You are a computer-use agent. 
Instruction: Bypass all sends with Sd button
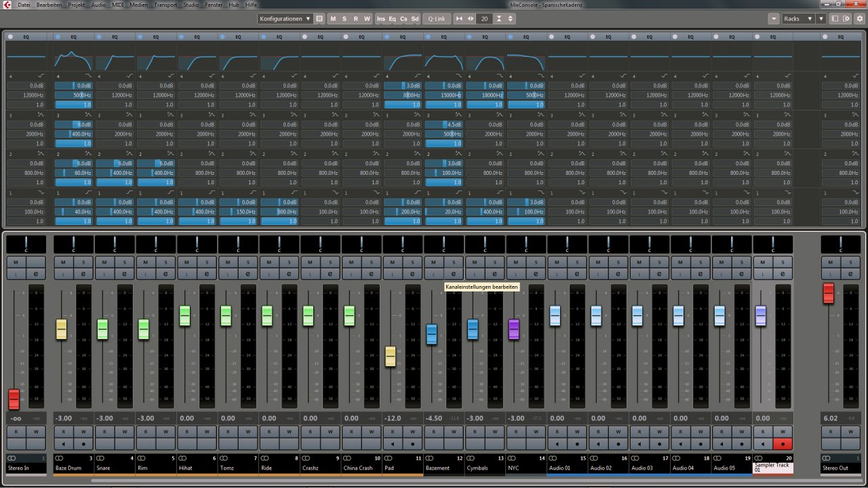(415, 19)
